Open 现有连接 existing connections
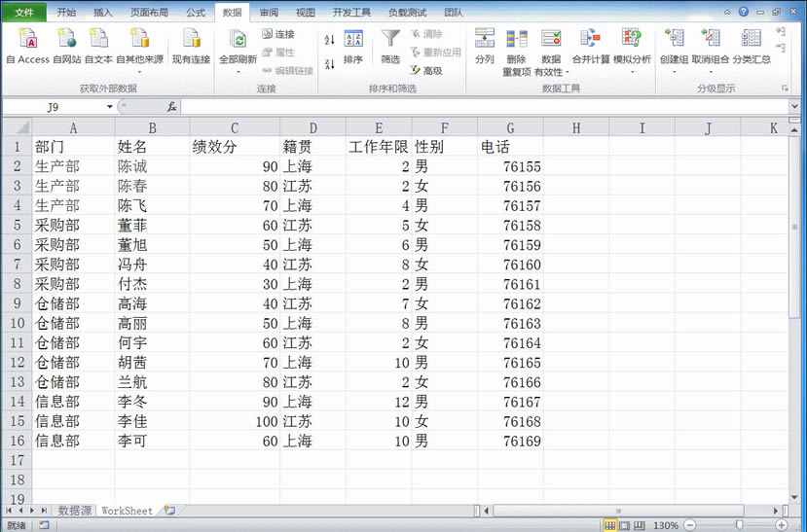The image size is (807, 532). pos(191,47)
